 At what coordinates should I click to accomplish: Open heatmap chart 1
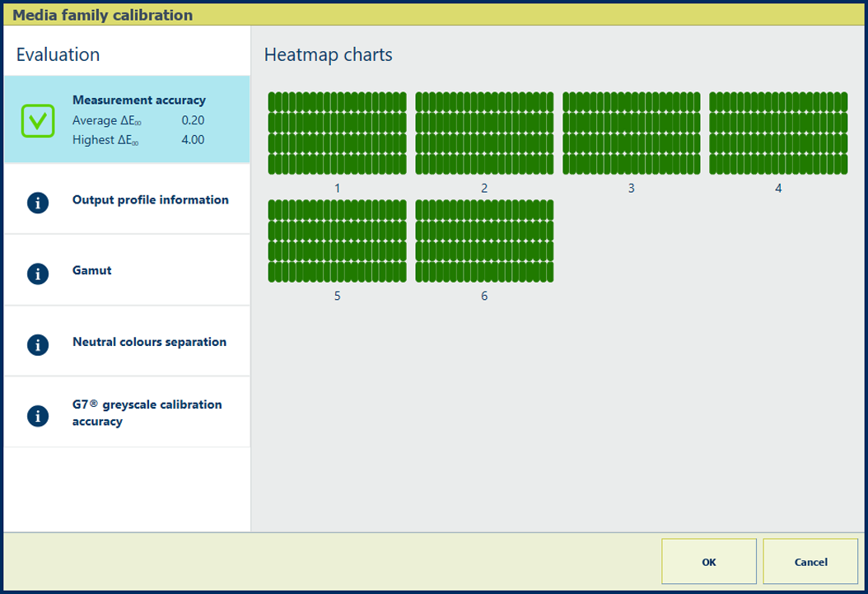(x=337, y=133)
